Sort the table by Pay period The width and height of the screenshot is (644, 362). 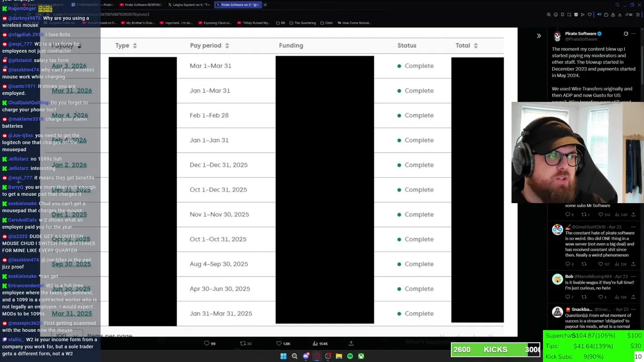point(209,46)
